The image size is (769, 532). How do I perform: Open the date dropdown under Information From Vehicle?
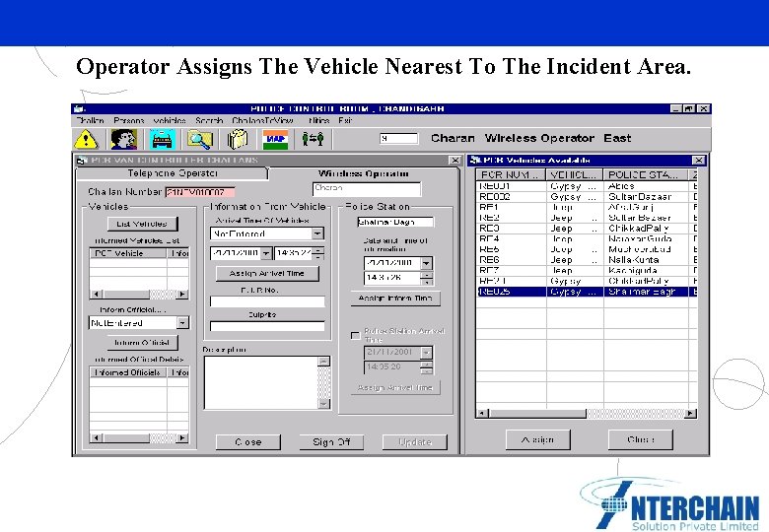[x=266, y=253]
